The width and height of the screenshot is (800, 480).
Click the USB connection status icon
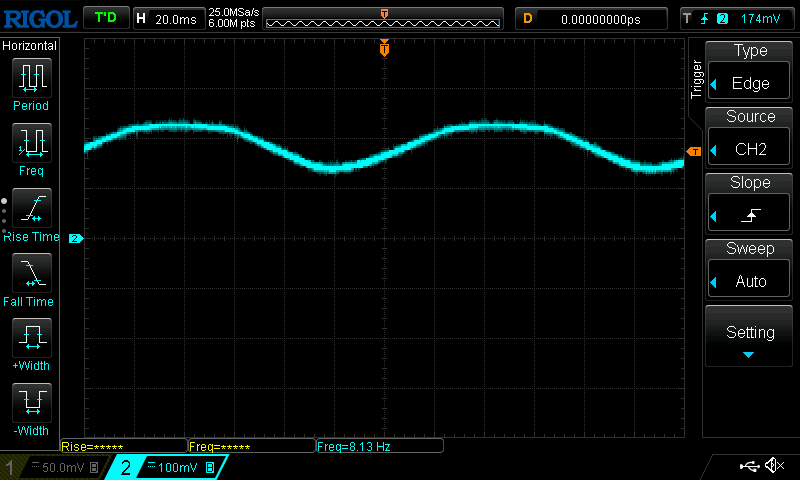point(749,466)
